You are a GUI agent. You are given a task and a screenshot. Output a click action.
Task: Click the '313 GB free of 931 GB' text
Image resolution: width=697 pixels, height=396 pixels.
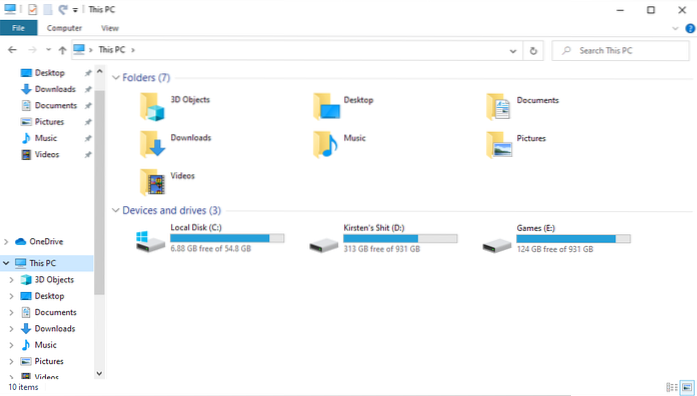382,249
